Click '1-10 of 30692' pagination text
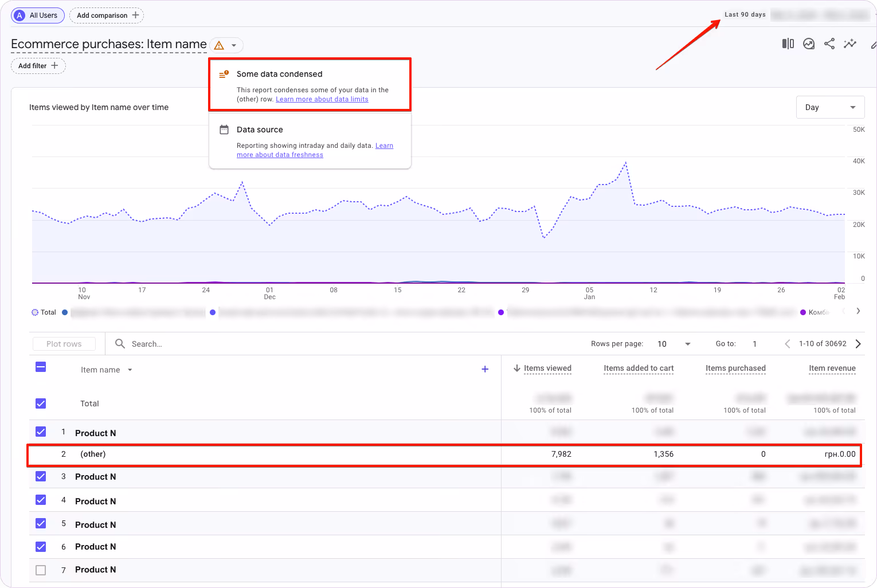The width and height of the screenshot is (877, 588). [x=823, y=344]
